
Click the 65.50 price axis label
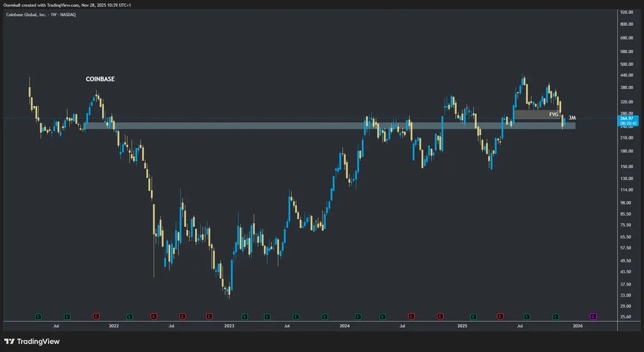[x=626, y=236]
